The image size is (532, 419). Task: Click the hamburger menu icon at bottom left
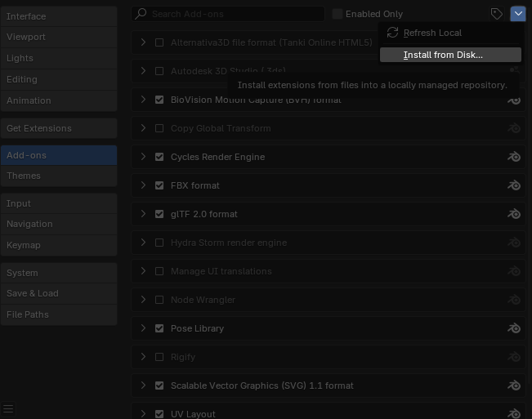click(8, 408)
